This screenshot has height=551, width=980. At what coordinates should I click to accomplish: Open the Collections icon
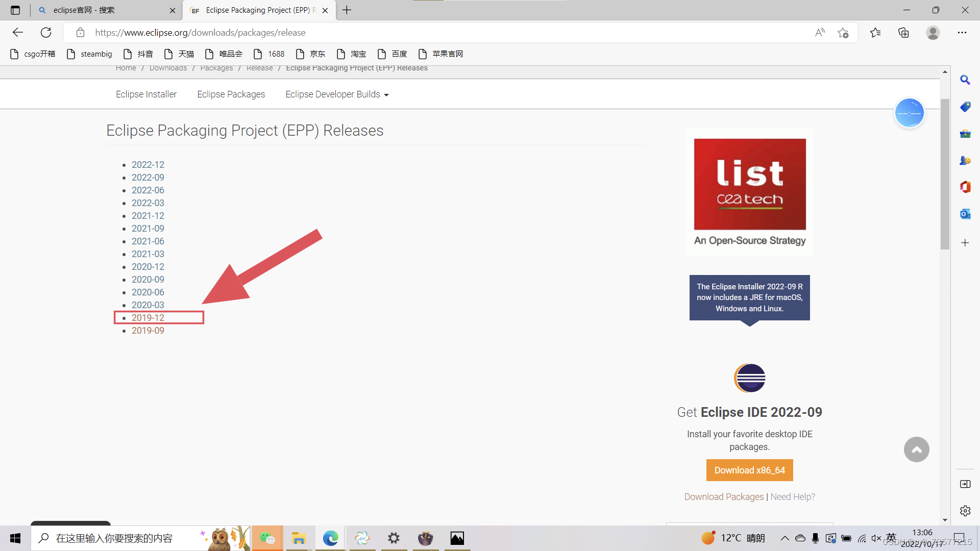click(x=903, y=33)
